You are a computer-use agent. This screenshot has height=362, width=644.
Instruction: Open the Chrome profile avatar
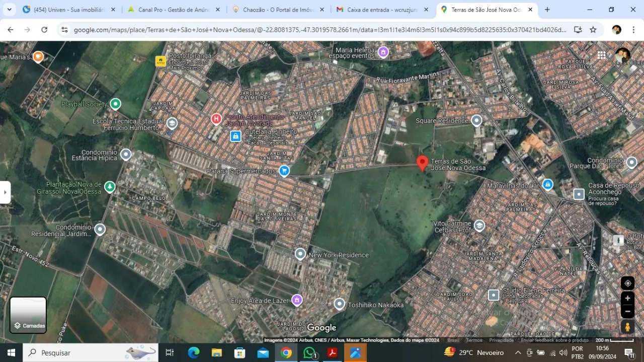[616, 30]
